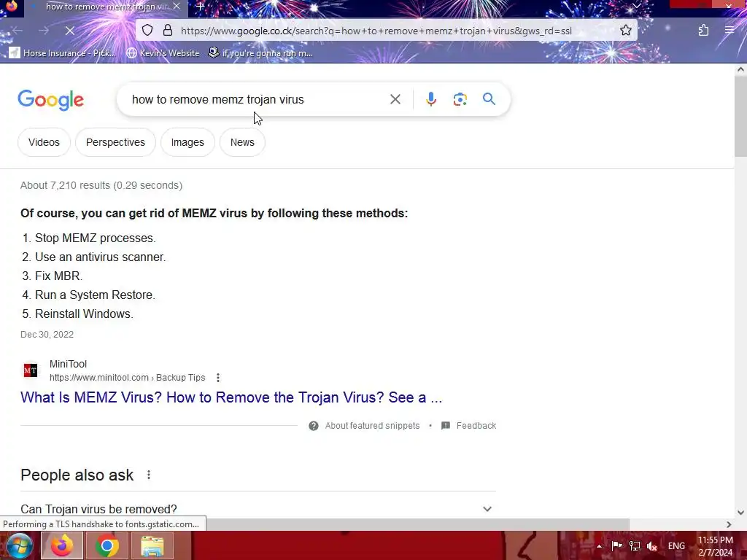Stop page loading with X button
This screenshot has width=747, height=560.
(69, 31)
